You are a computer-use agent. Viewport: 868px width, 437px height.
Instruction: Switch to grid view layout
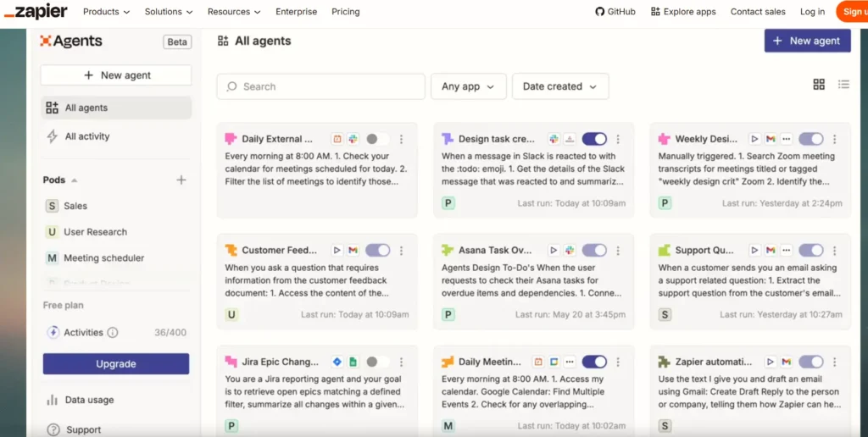pos(819,84)
